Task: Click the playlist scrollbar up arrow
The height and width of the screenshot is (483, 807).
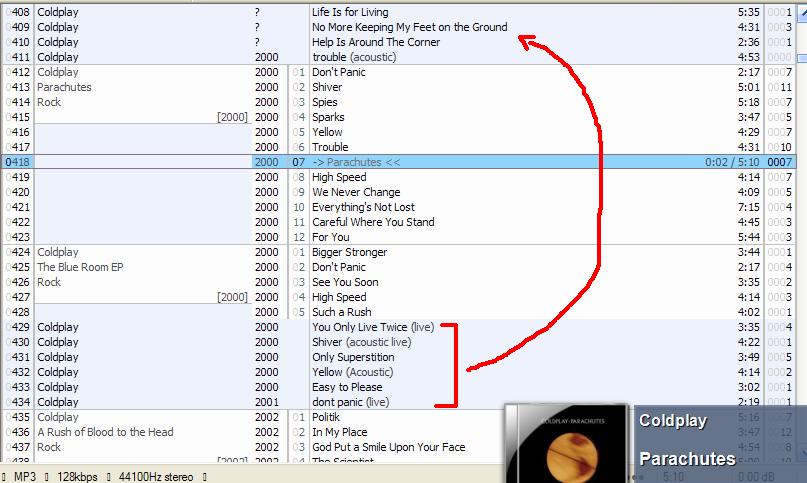Action: [802, 13]
